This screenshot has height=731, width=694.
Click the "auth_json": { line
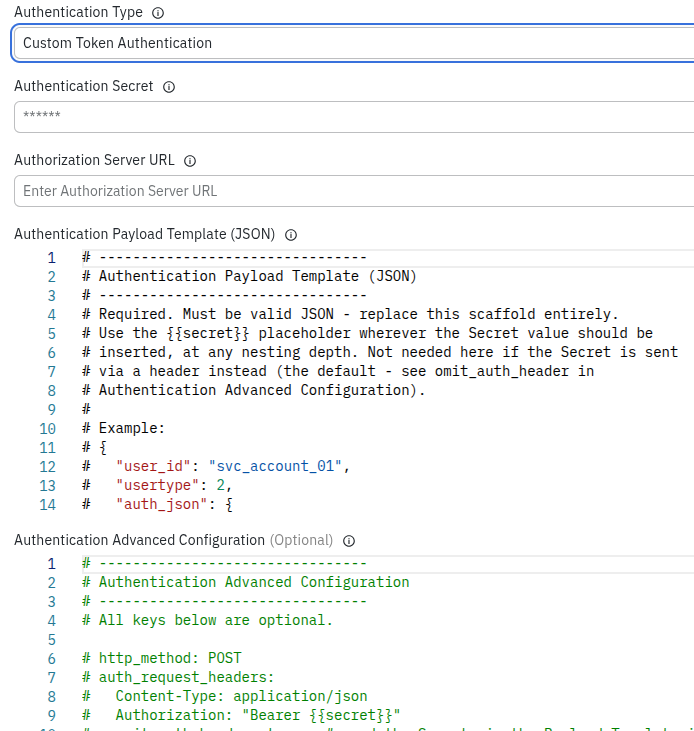point(157,505)
